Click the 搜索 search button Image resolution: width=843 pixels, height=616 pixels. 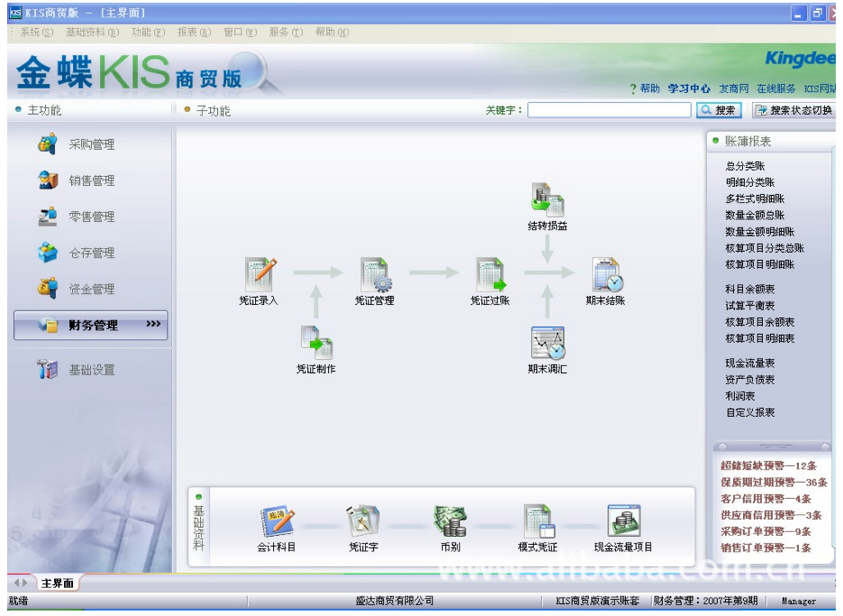[x=719, y=110]
